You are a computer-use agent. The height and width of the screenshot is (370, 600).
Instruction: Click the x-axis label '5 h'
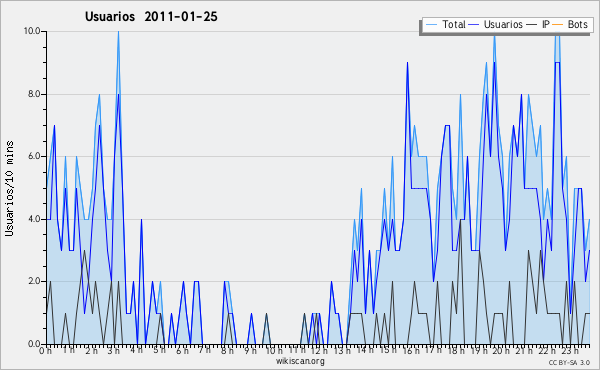pyautogui.click(x=159, y=350)
